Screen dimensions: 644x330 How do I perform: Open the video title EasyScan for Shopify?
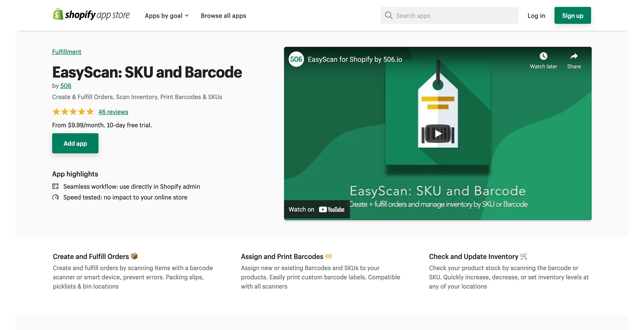click(355, 60)
